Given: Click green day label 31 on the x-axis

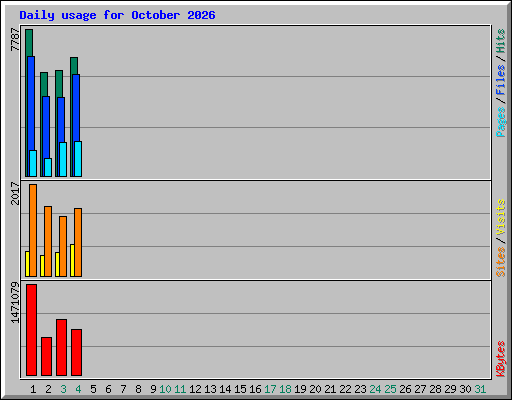Looking at the screenshot, I should coord(480,389).
